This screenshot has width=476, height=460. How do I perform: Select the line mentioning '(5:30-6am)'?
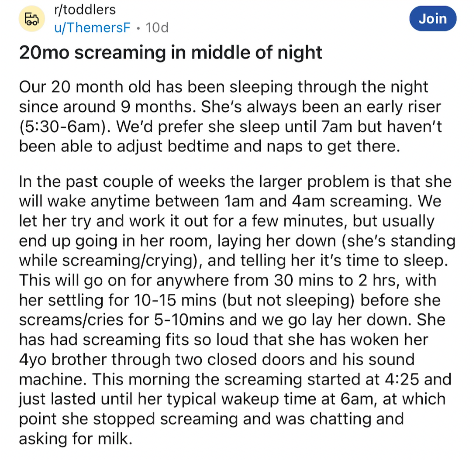click(231, 127)
